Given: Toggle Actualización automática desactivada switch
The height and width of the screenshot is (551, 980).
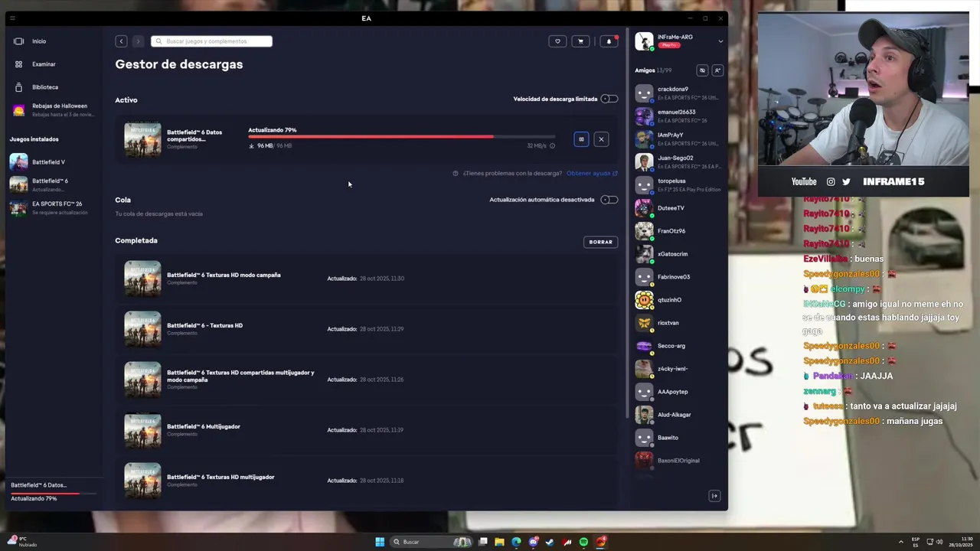Looking at the screenshot, I should pos(609,200).
